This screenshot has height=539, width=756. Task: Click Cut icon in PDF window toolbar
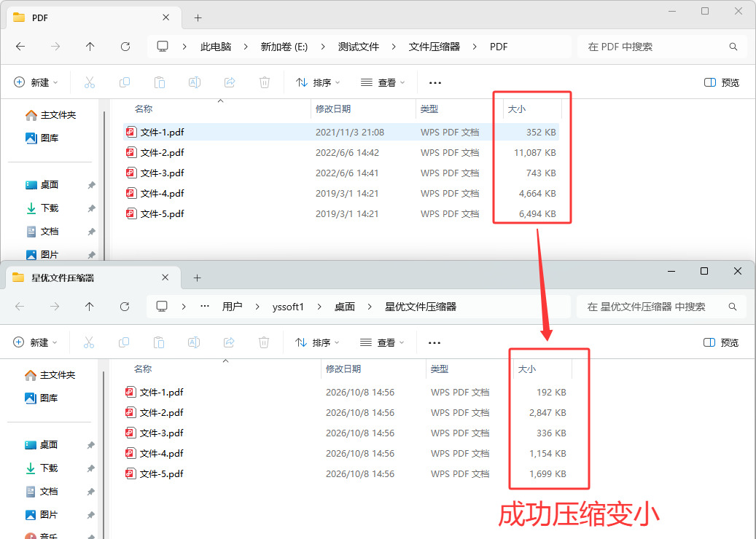[x=90, y=82]
